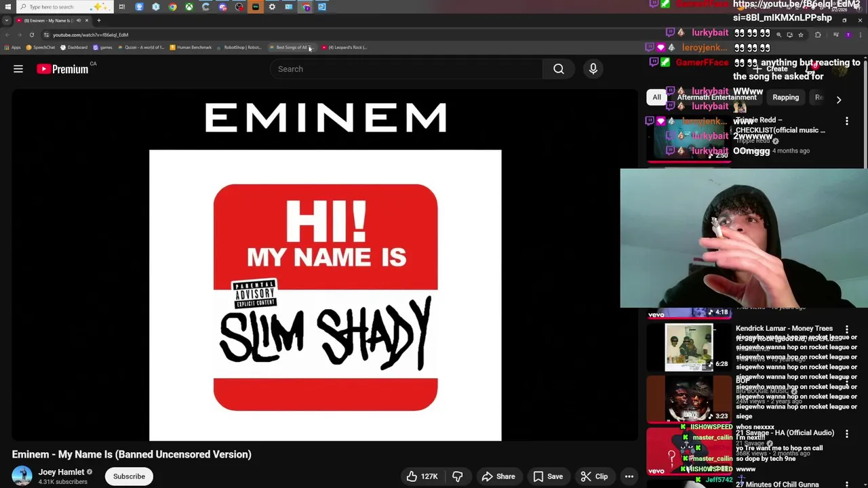
Task: Select the All filter chip
Action: tap(656, 98)
